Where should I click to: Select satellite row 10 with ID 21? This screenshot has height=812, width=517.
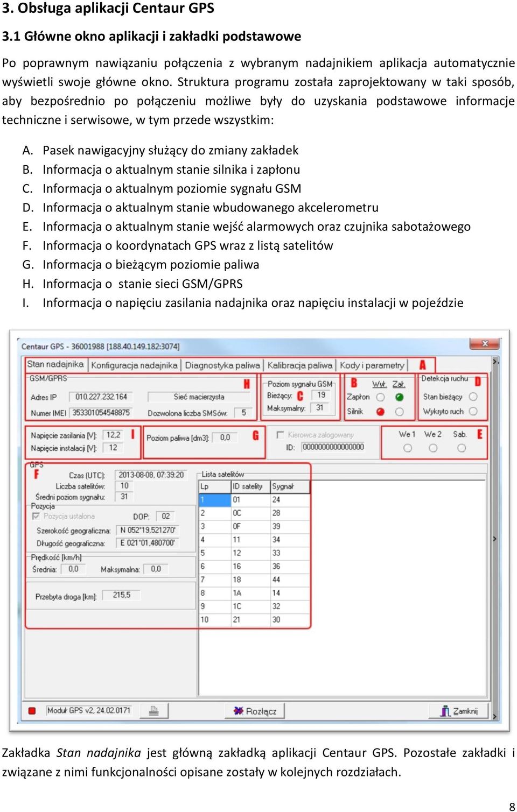click(255, 620)
